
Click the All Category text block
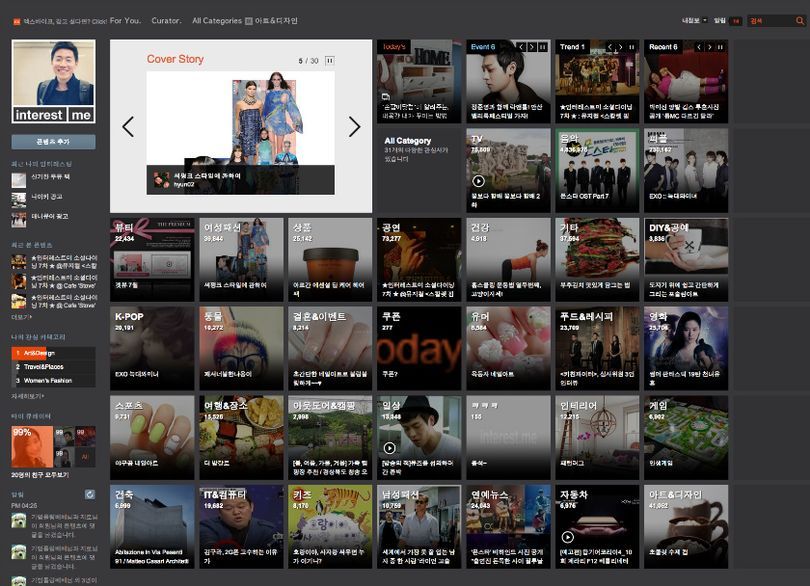click(416, 149)
